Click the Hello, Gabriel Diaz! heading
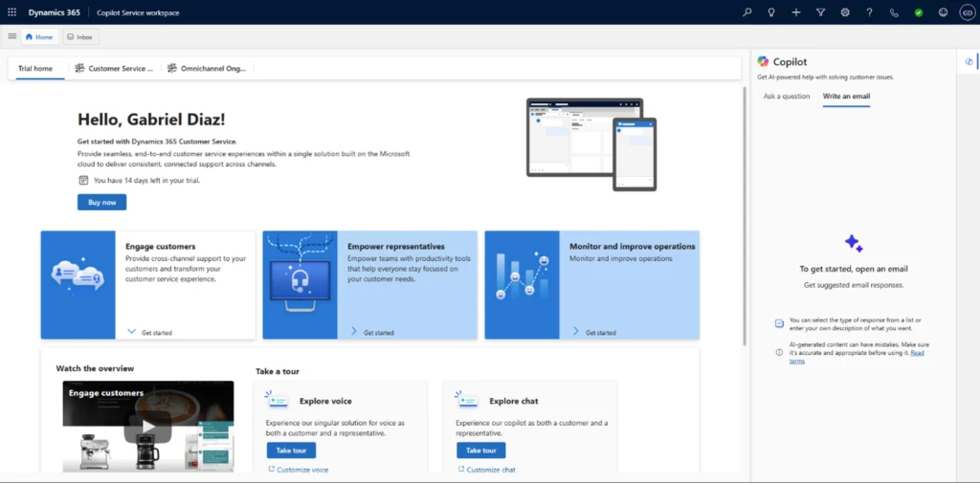 coord(151,119)
